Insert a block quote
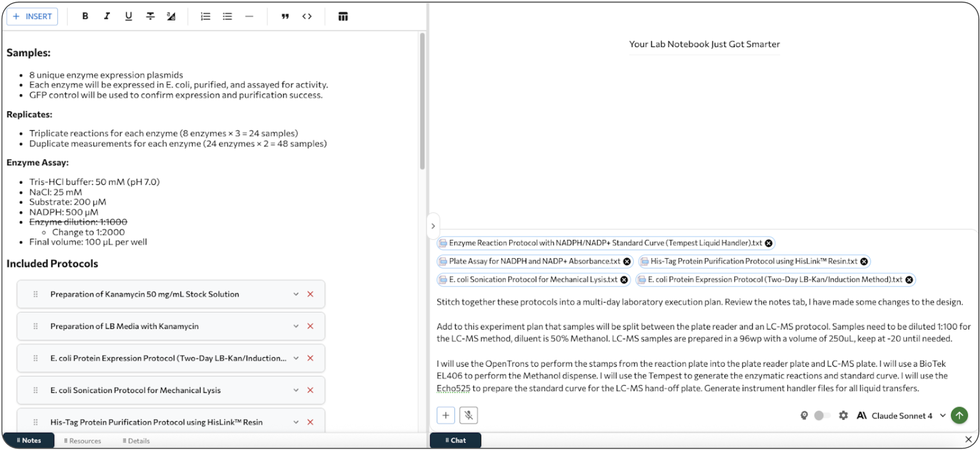Screen dimensions: 980x450 tap(285, 16)
